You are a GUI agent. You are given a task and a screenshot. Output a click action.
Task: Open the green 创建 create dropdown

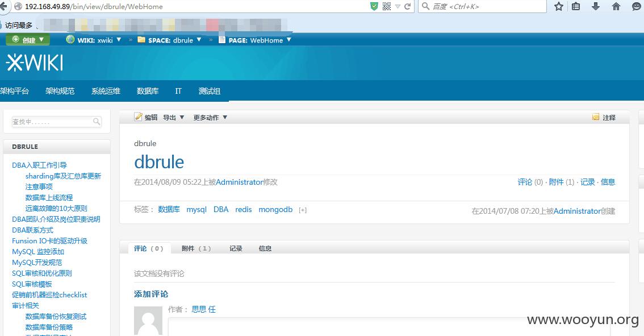pos(27,39)
